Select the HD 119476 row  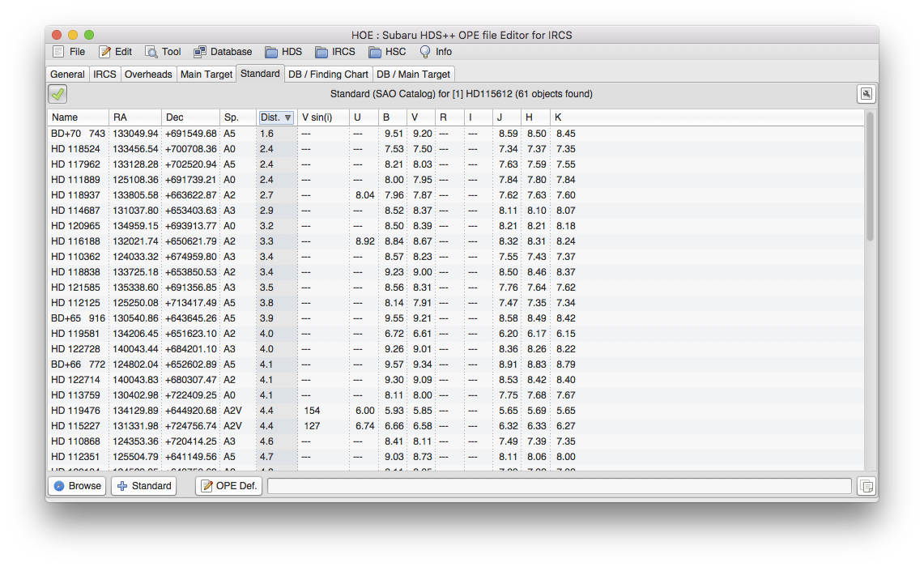455,411
